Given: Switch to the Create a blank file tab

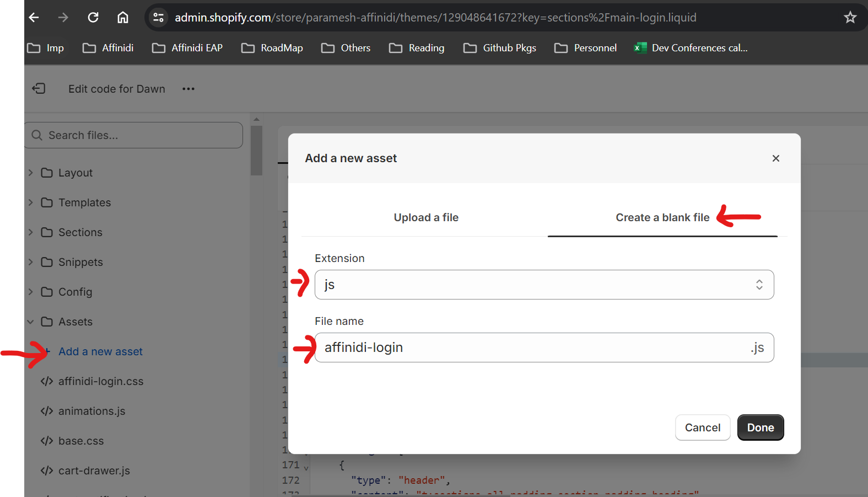Looking at the screenshot, I should click(x=662, y=217).
